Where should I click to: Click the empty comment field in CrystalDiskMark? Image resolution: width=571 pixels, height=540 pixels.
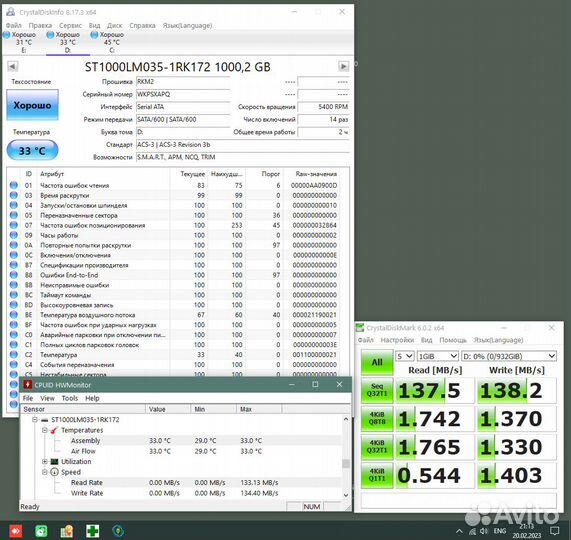[458, 500]
